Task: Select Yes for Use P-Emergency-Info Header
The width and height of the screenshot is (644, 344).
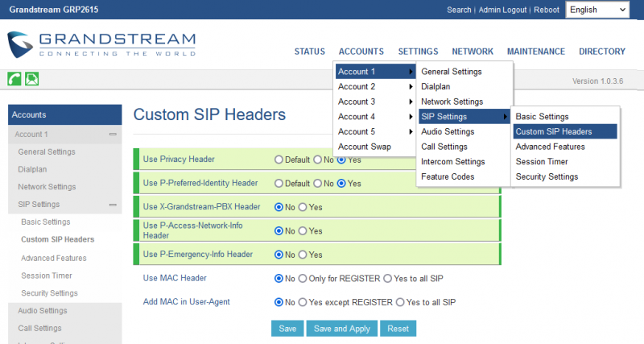Action: click(303, 255)
